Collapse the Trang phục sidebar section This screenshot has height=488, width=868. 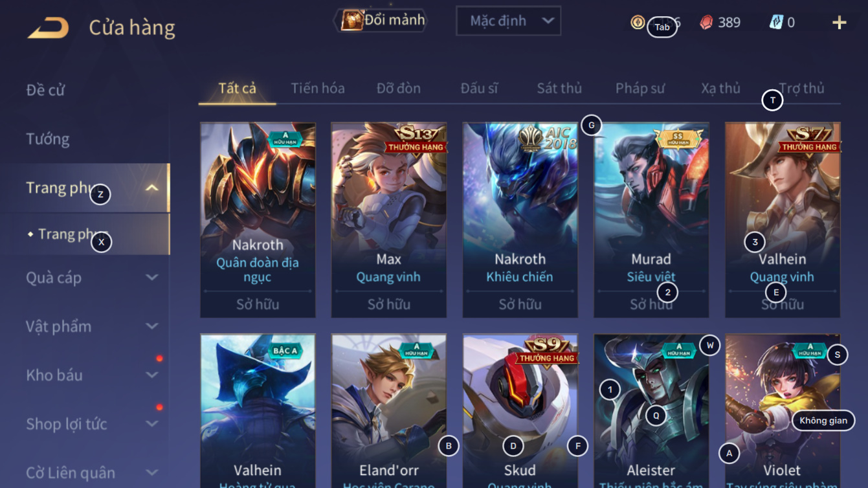click(x=151, y=188)
